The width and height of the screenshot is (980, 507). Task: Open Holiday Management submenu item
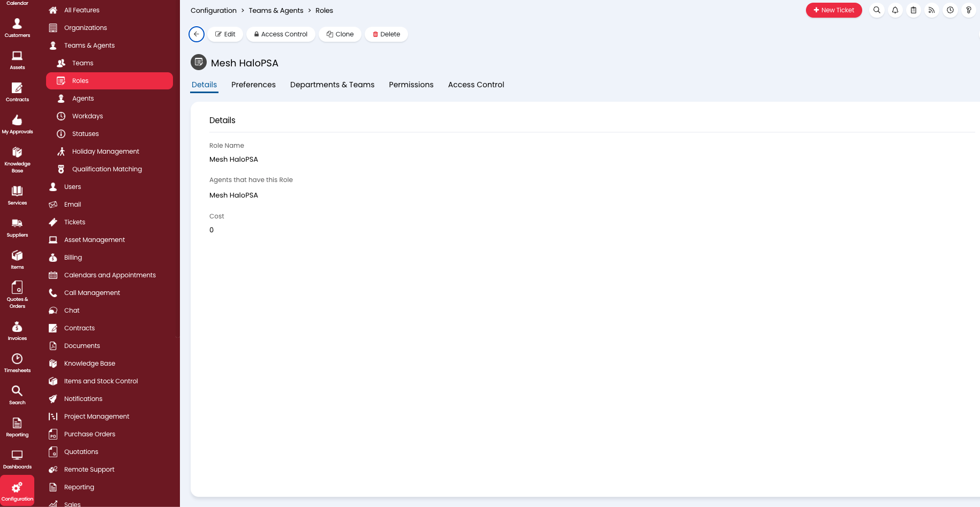tap(110, 152)
